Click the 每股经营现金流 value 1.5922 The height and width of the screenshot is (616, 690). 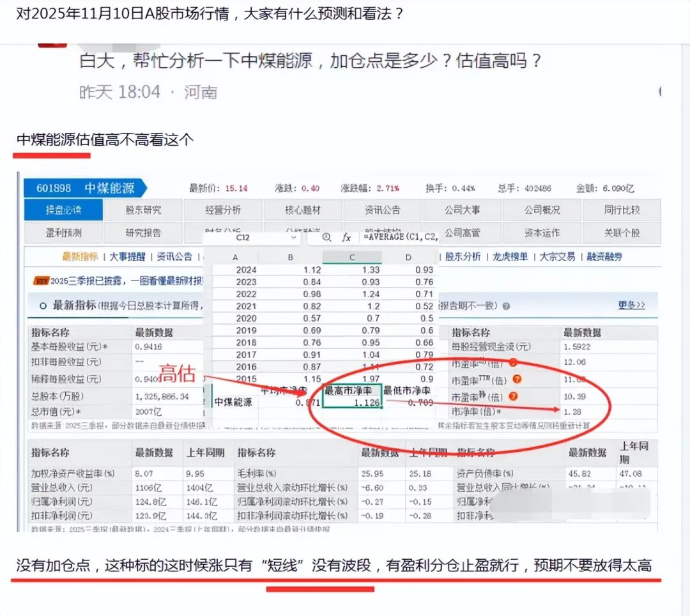pos(577,347)
